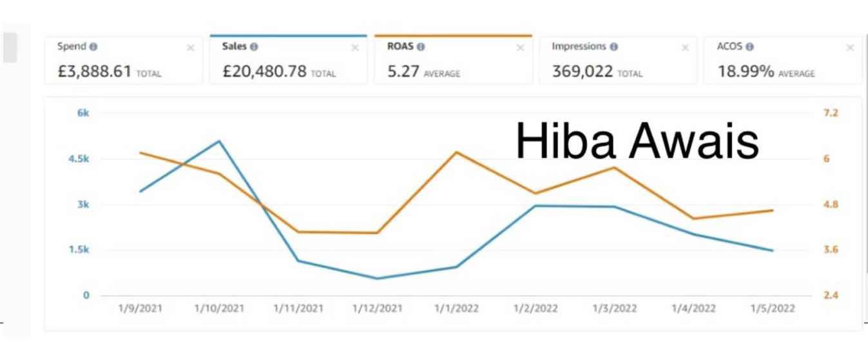This screenshot has height=358, width=868.
Task: Click the info icon next to ACOS
Action: [751, 47]
